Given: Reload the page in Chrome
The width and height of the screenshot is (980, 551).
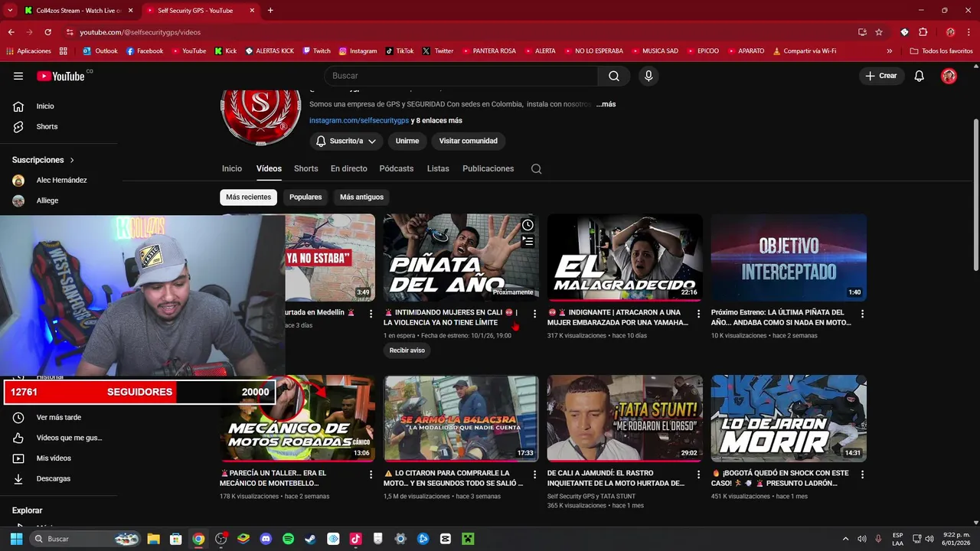Looking at the screenshot, I should click(x=47, y=32).
